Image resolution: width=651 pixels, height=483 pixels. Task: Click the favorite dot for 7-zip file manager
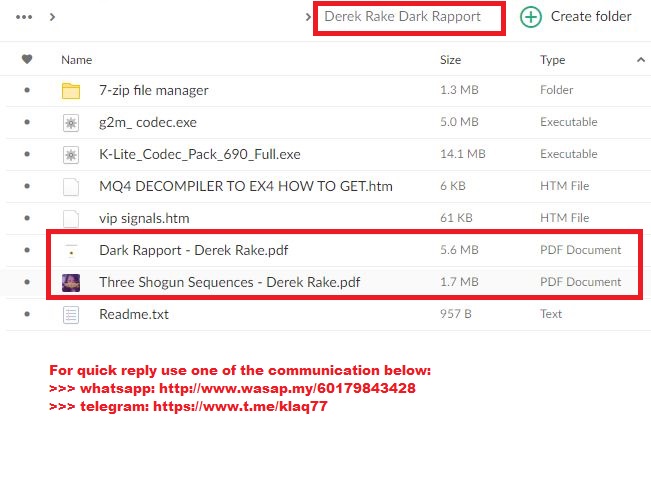pos(27,90)
